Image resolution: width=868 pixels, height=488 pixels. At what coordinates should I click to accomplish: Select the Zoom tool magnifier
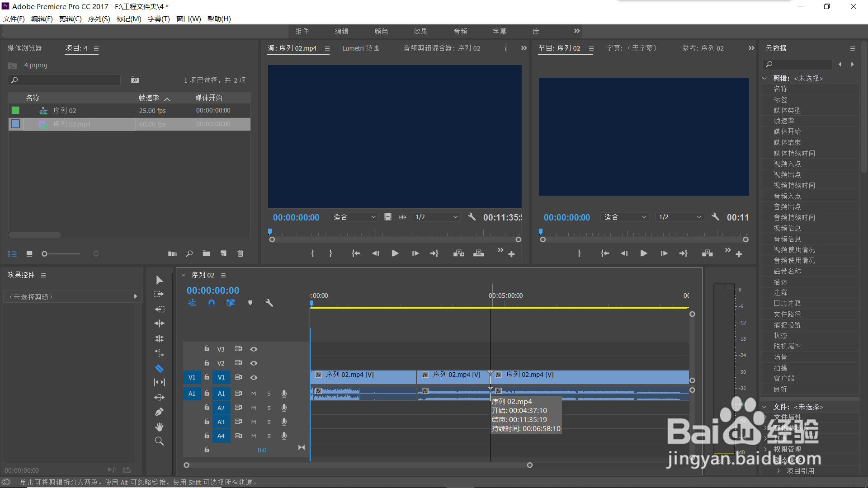point(159,441)
